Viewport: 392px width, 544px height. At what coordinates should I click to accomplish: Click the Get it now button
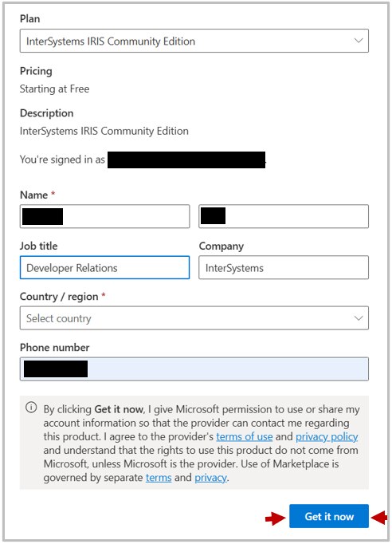tap(329, 516)
